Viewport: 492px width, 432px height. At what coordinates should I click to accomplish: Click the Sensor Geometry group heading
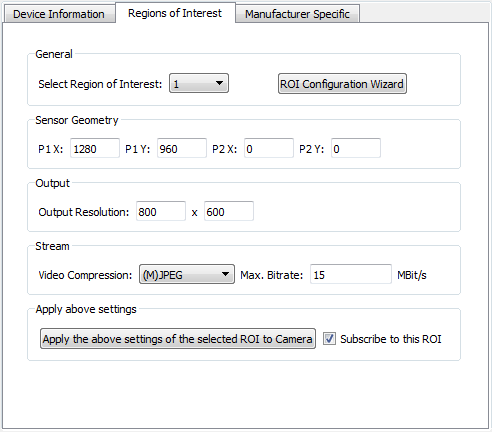point(77,120)
